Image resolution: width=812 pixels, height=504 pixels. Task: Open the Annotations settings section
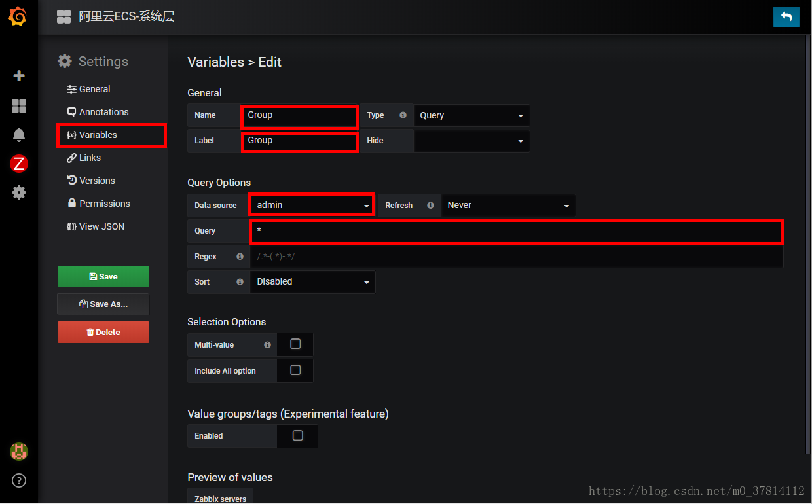coord(98,112)
